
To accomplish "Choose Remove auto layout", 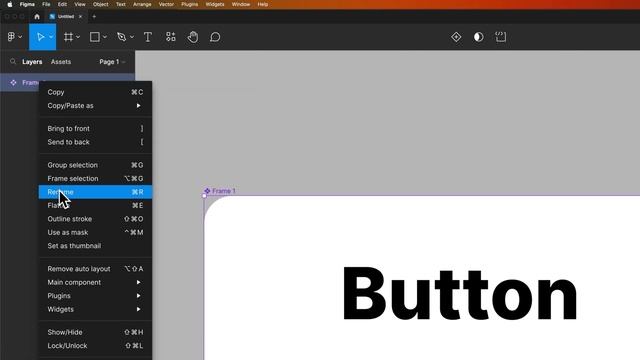I will (x=95, y=269).
